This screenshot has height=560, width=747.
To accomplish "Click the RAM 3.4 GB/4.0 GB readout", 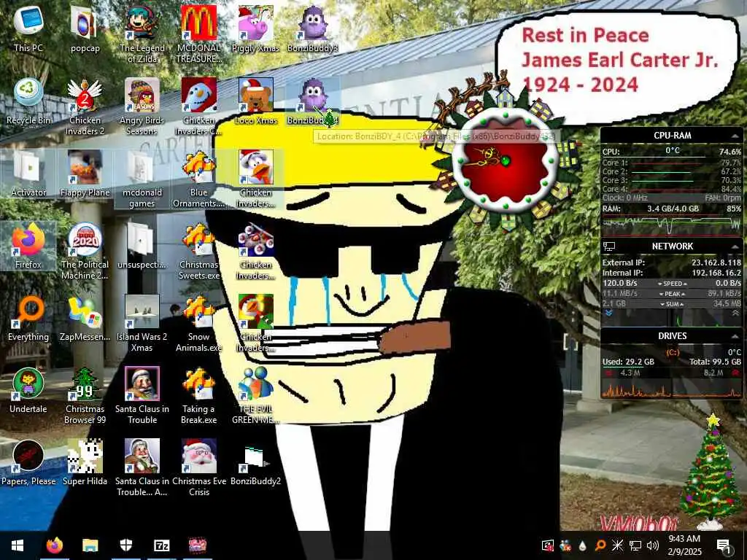I will pyautogui.click(x=673, y=209).
